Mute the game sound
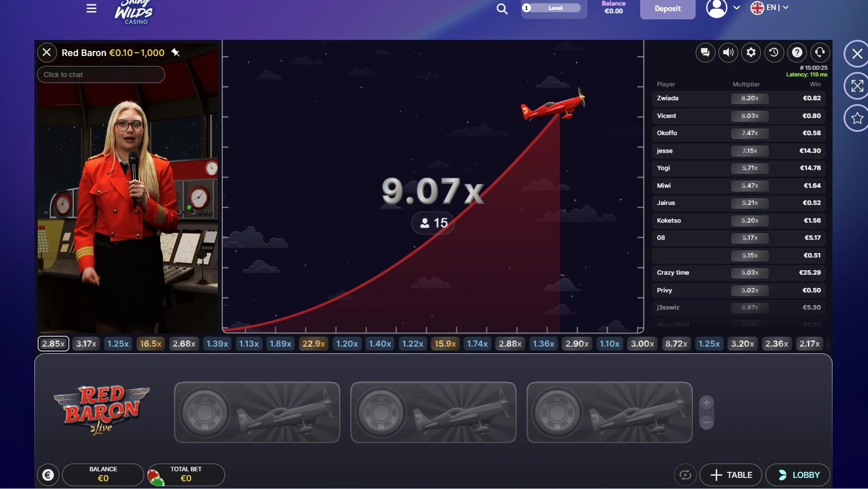This screenshot has width=868, height=489. 728,53
